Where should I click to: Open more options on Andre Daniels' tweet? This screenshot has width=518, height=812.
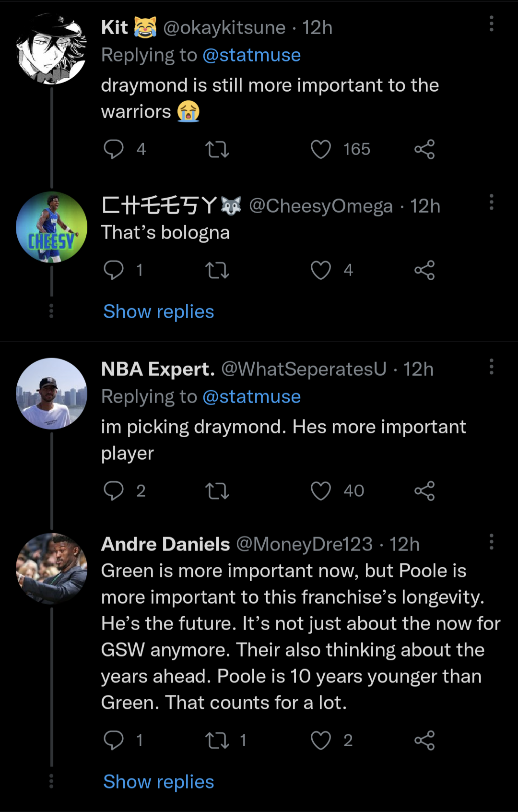tap(491, 541)
